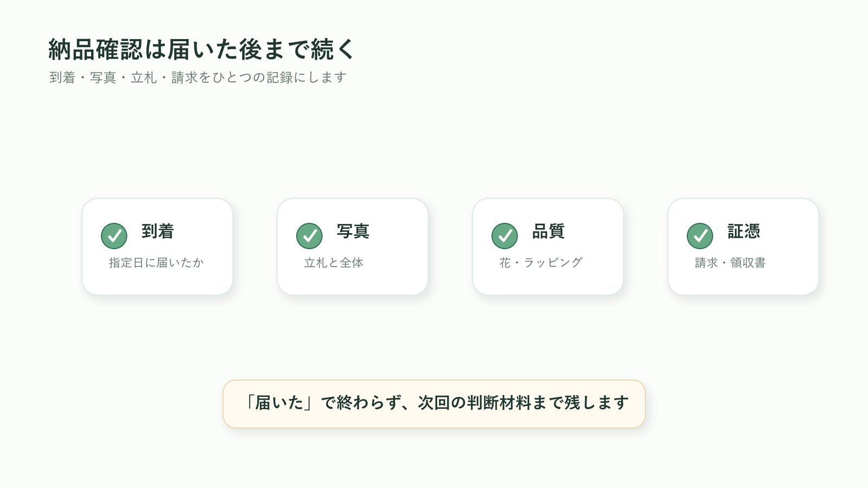The height and width of the screenshot is (488, 868).
Task: Click the green checkmark icon beside 証憑
Action: click(x=700, y=236)
